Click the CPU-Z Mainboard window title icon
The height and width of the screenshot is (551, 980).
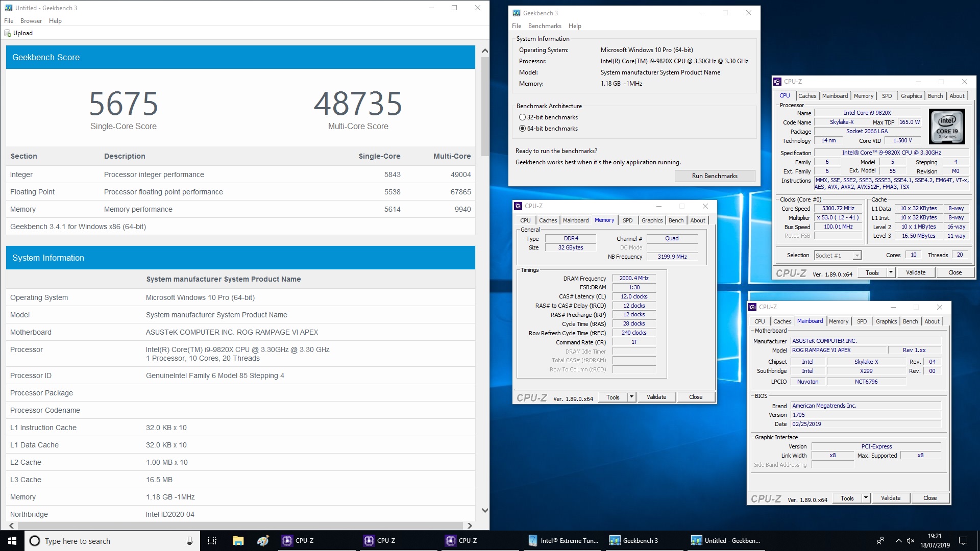752,307
